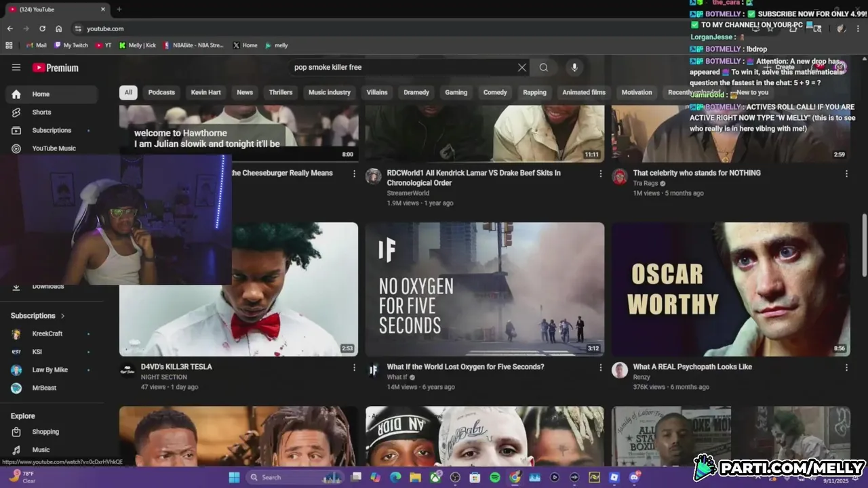The height and width of the screenshot is (488, 868).
Task: Play the Oscar Worthy thumbnail
Action: (x=731, y=289)
